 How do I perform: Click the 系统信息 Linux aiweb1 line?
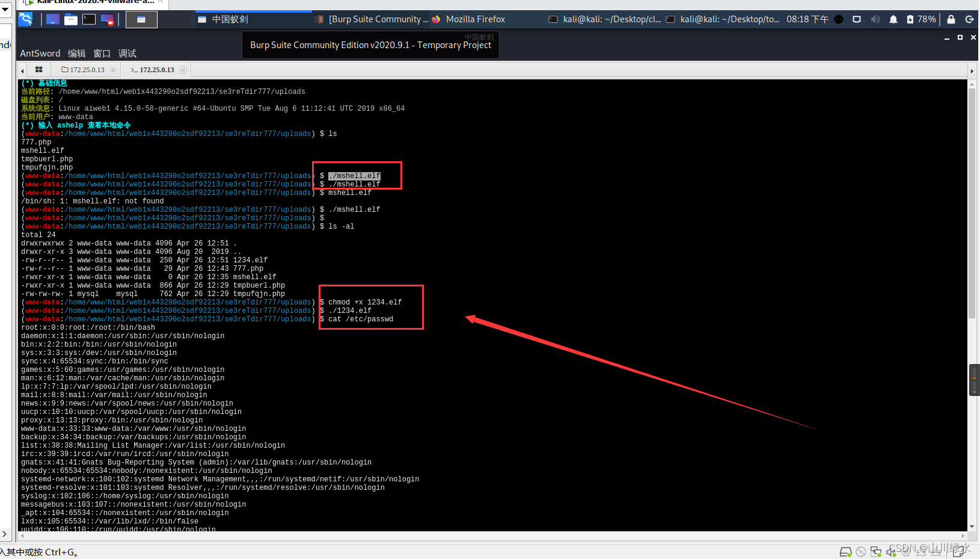coord(213,108)
